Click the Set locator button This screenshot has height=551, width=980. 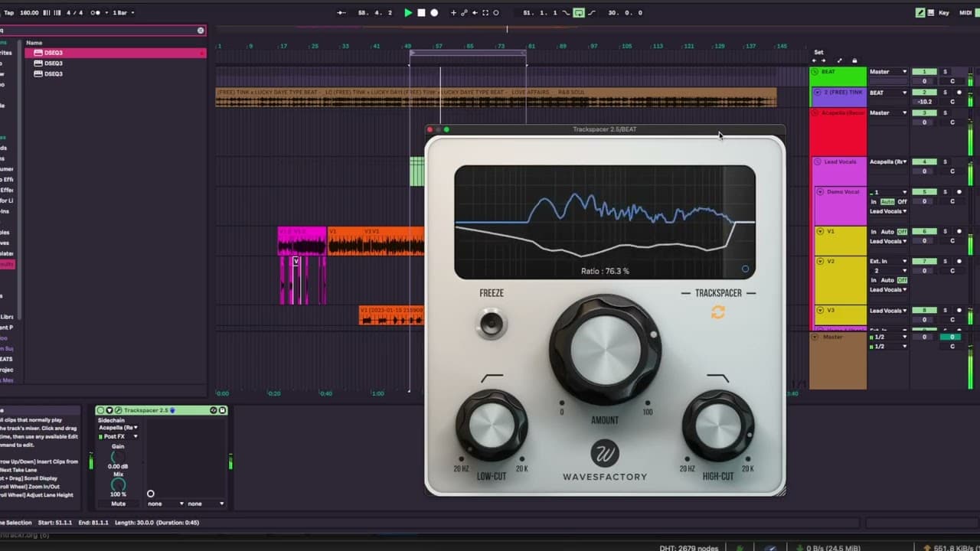818,52
